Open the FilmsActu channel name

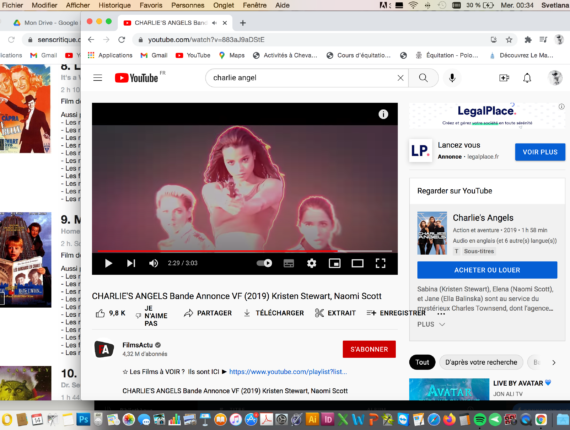click(x=137, y=345)
